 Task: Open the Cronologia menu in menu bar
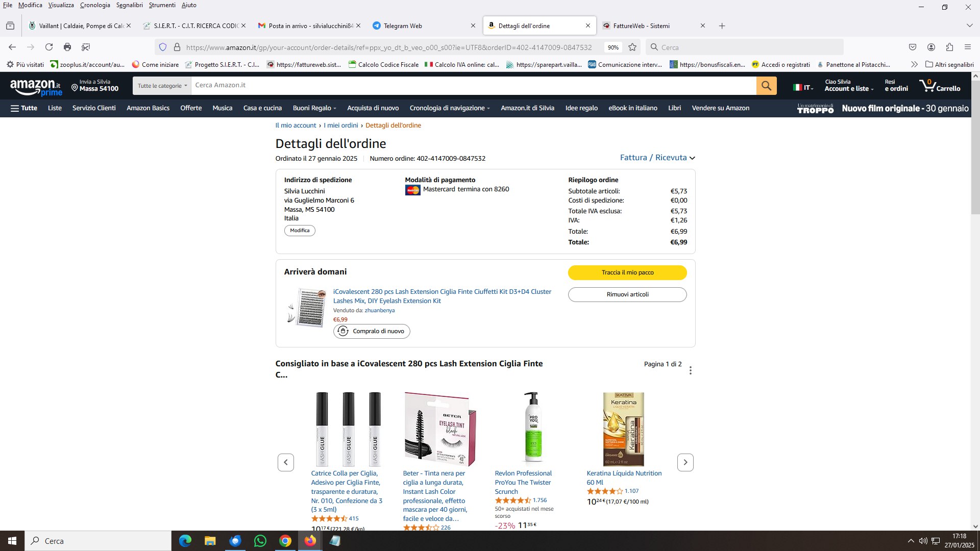[x=95, y=5]
